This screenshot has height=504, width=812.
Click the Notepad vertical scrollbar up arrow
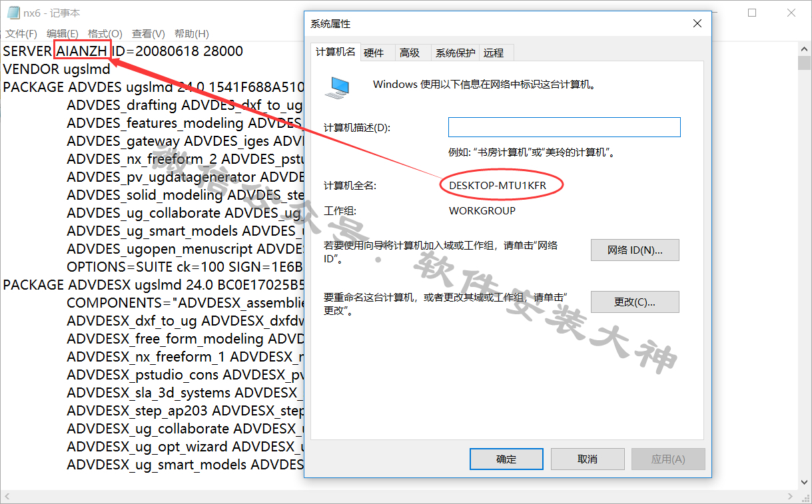tap(804, 49)
